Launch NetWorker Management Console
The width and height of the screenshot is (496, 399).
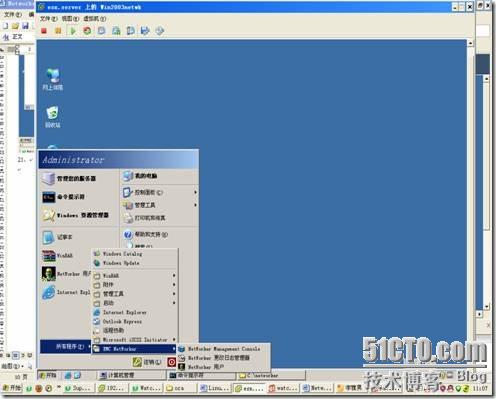tap(223, 349)
